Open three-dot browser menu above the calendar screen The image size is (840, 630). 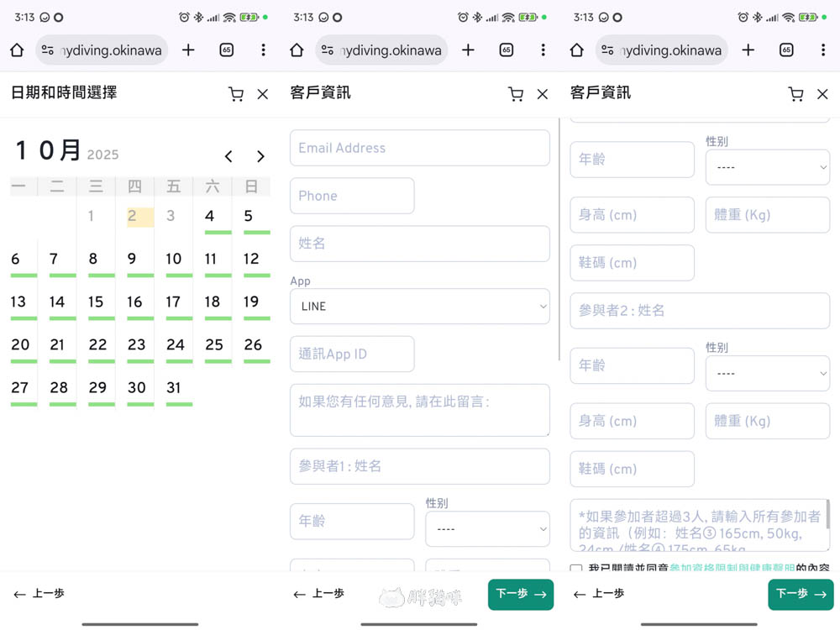[x=263, y=50]
